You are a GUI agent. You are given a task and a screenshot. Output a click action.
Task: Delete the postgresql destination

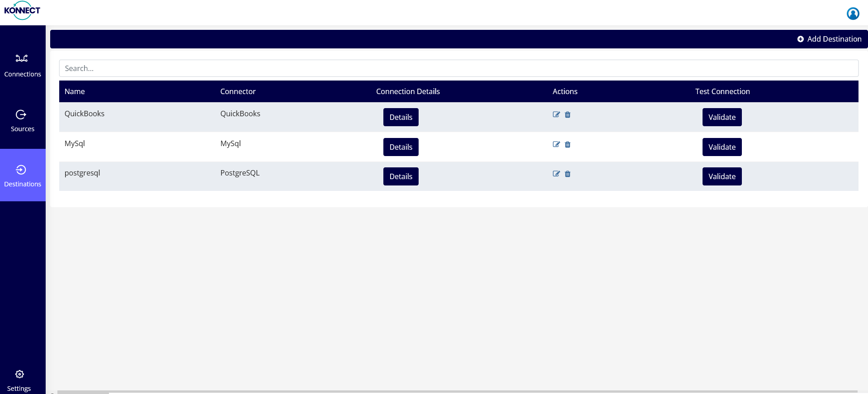[568, 174]
